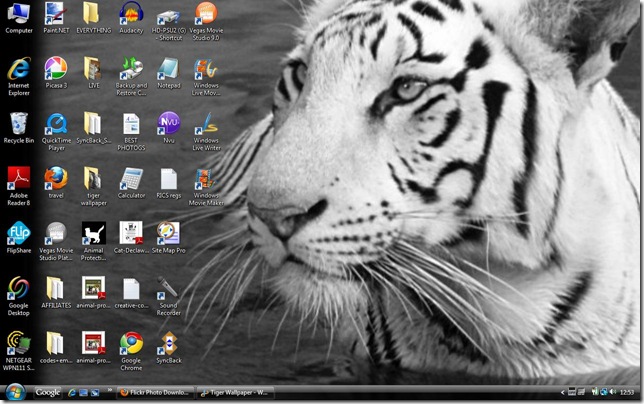Launch NETGEAR WPN111 Smart Wizard

(x=19, y=351)
